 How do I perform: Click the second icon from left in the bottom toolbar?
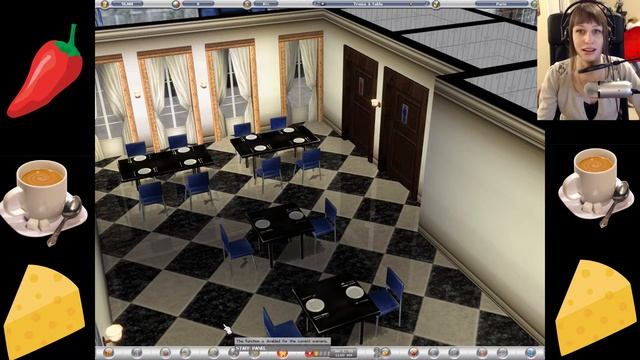[x=136, y=352]
